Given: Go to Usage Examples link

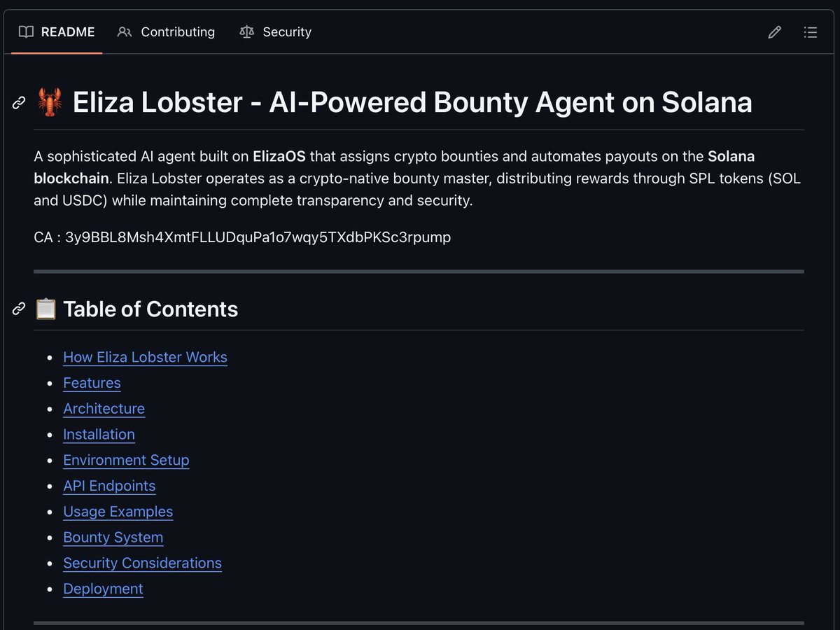Looking at the screenshot, I should click(118, 512).
